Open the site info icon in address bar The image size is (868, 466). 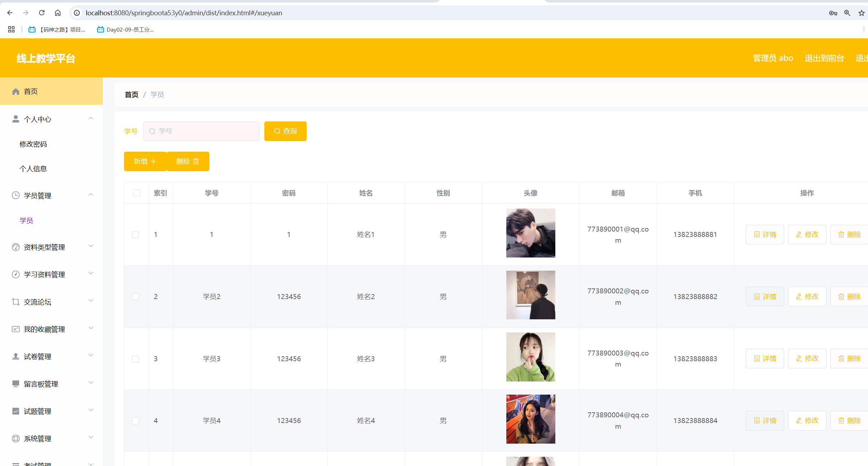[x=77, y=13]
